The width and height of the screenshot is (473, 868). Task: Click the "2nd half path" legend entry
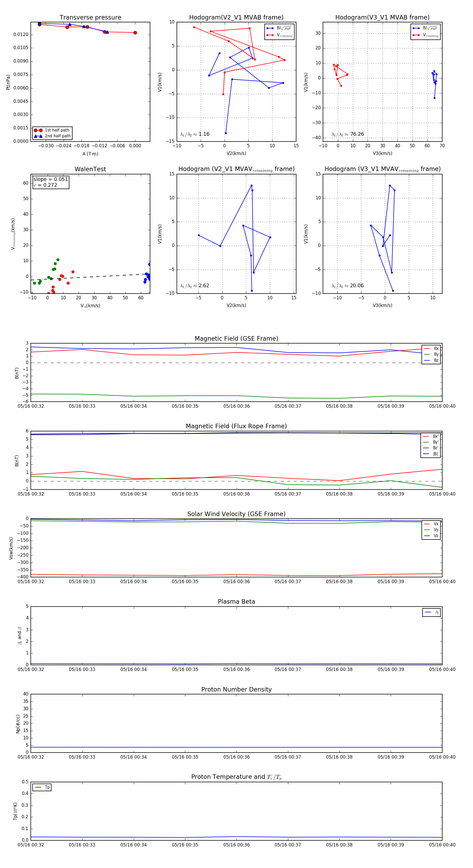click(x=52, y=136)
